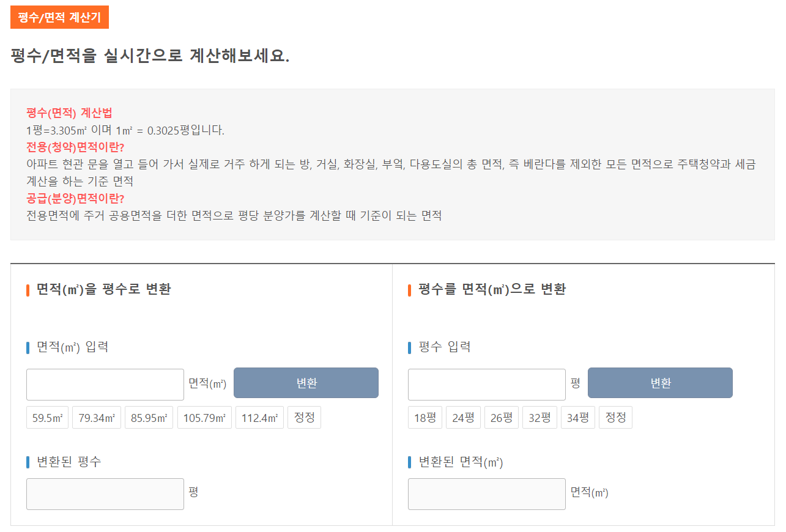Click the 변환 button for pyeong conversion
The width and height of the screenshot is (786, 532).
point(659,383)
